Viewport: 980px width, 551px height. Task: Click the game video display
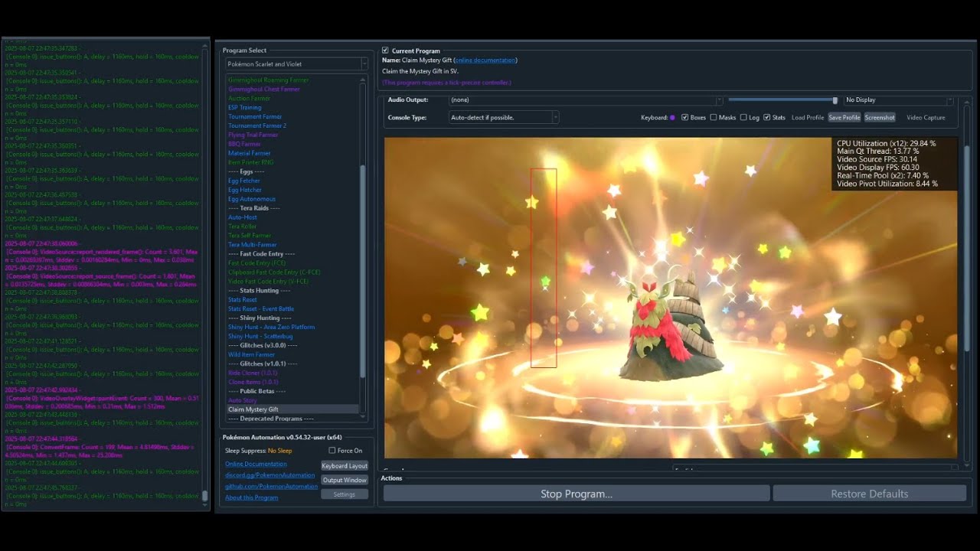(671, 298)
